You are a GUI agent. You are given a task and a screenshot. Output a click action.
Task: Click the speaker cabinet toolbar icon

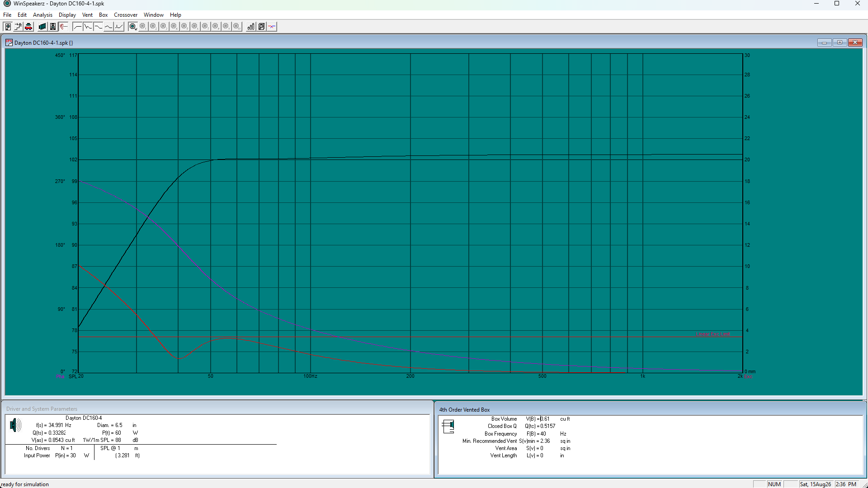[x=52, y=27]
